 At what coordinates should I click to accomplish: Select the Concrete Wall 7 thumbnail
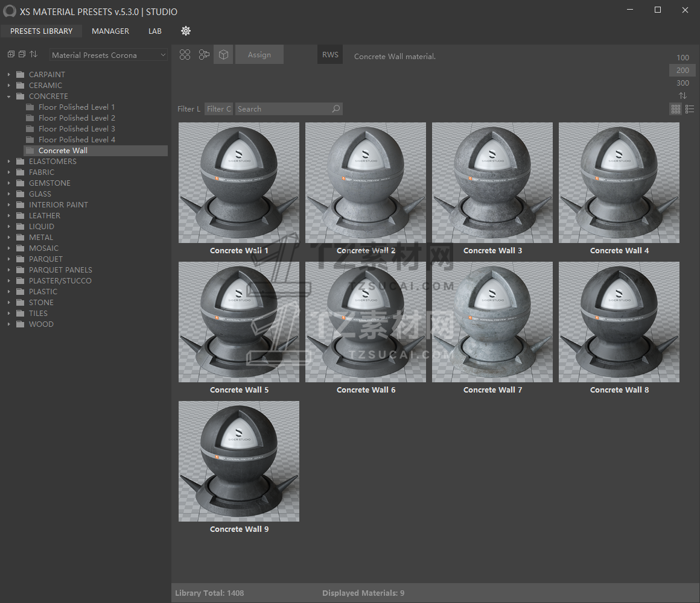[492, 322]
